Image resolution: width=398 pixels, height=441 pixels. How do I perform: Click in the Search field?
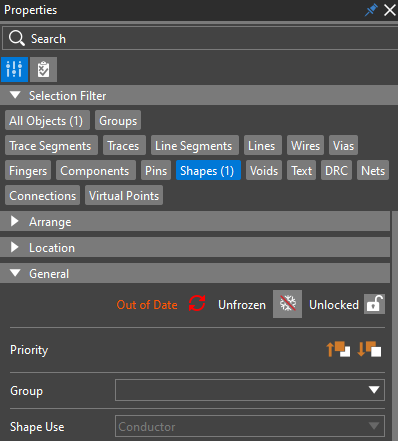tap(200, 38)
